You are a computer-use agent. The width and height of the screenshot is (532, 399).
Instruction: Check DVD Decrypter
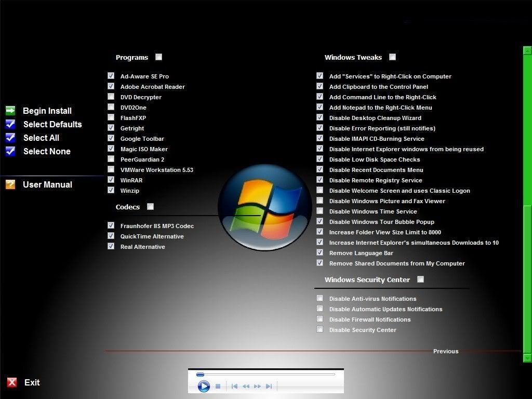111,96
